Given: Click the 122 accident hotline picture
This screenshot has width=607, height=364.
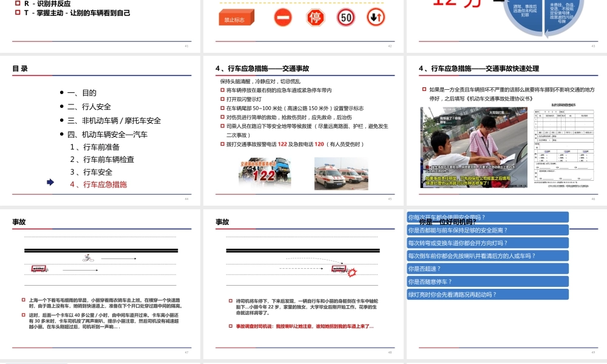Looking at the screenshot, I should point(265,172).
